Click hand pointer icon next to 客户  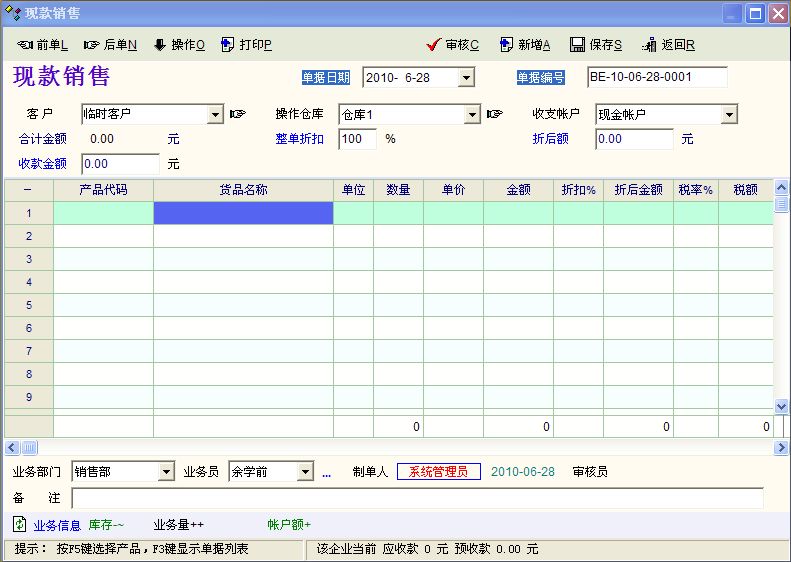click(x=238, y=114)
